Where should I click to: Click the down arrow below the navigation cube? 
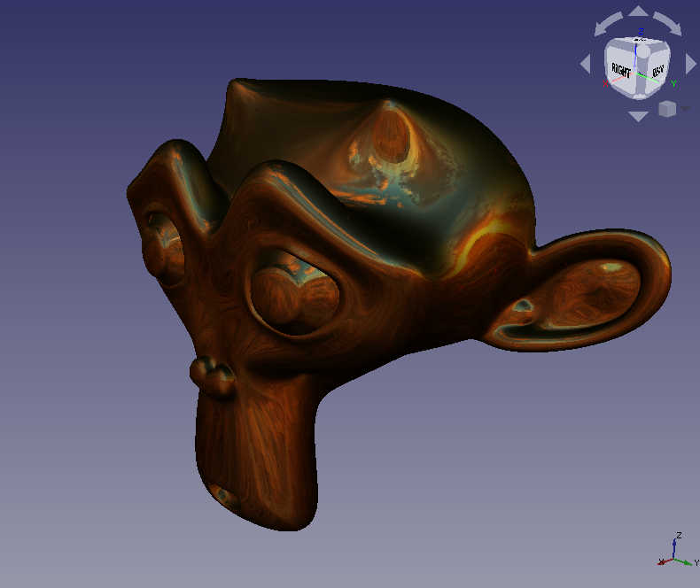(x=638, y=116)
